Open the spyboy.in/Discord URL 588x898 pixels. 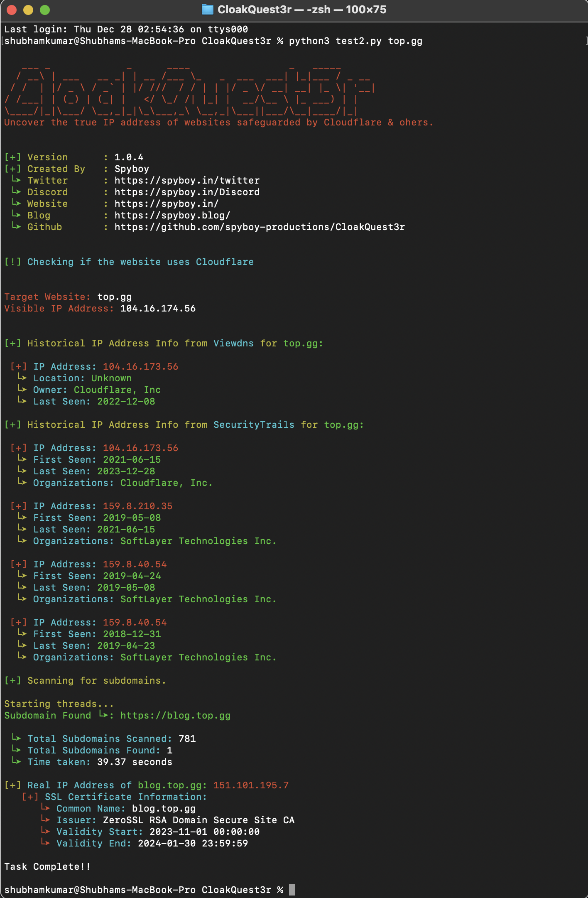click(187, 192)
